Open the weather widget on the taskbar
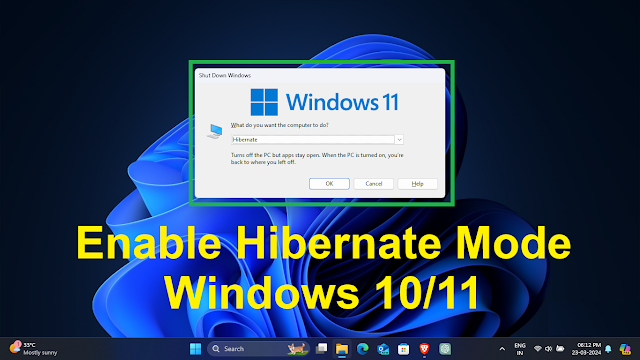Screen dimensions: 640x360 click(x=33, y=349)
